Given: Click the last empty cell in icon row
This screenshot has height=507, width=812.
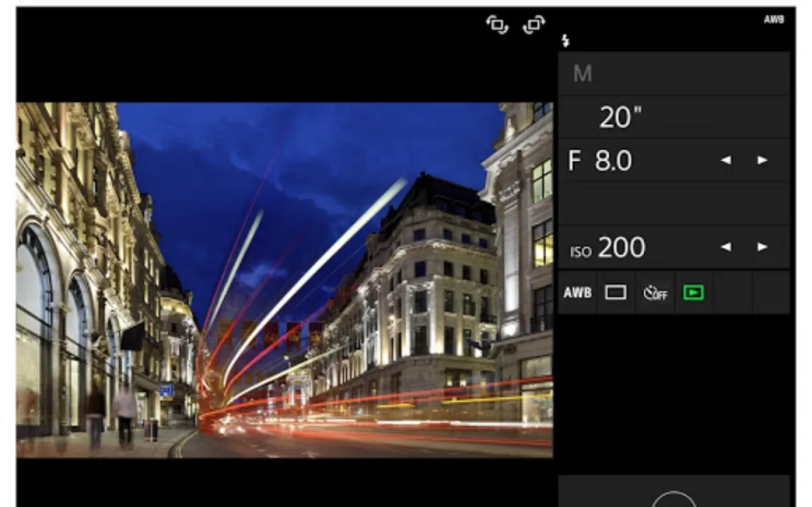Looking at the screenshot, I should point(770,292).
